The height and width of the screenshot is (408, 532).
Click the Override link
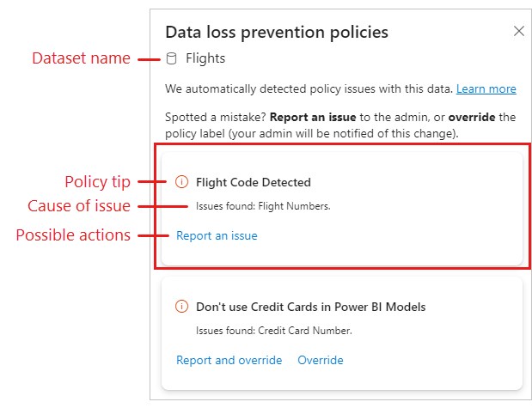click(x=321, y=360)
